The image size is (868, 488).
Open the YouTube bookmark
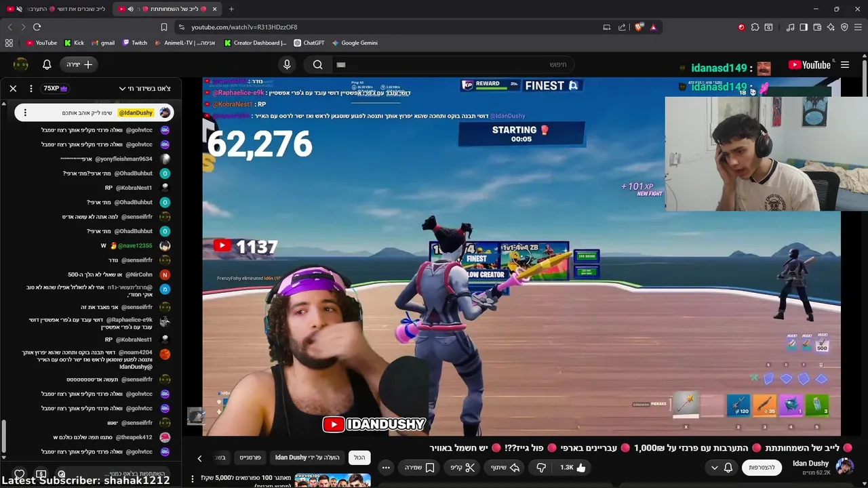coord(41,43)
